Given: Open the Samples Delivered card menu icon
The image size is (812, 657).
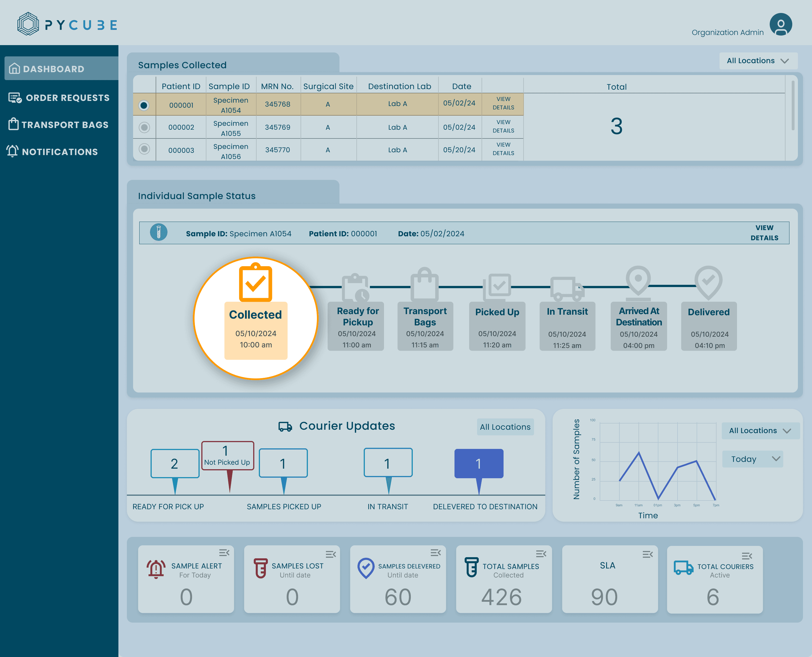Looking at the screenshot, I should [436, 553].
